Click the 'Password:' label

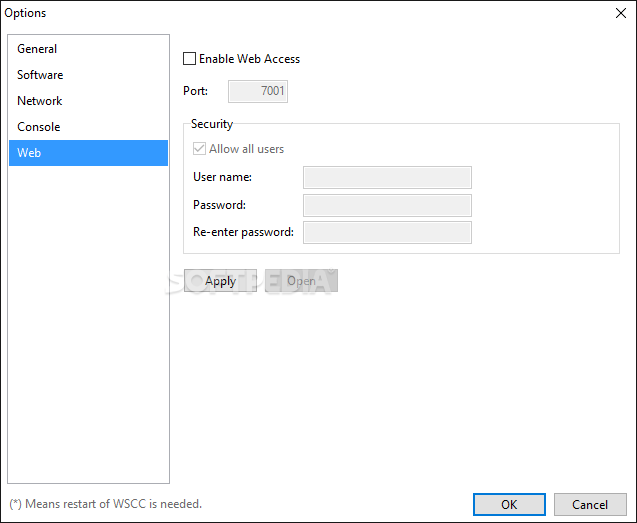219,205
